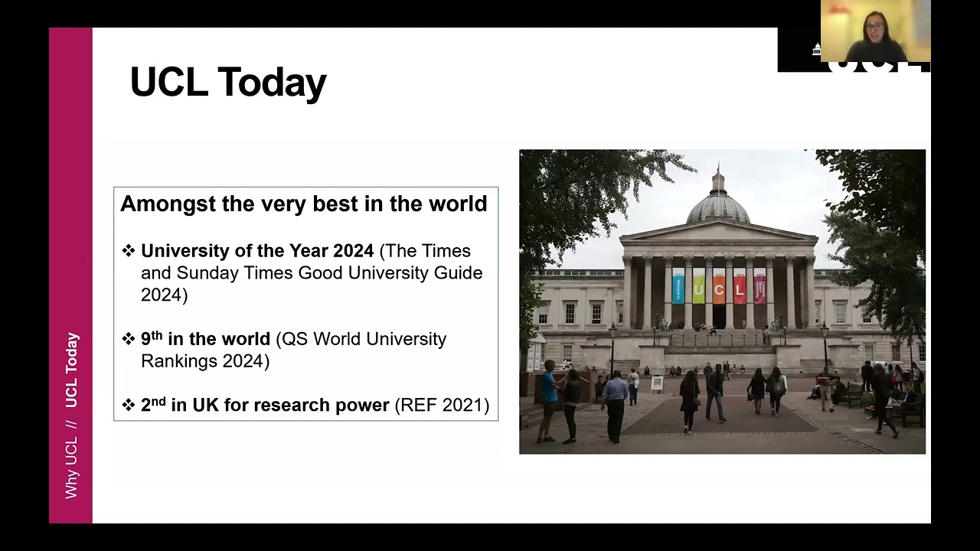Click '9th in the world' ranking text

[205, 338]
